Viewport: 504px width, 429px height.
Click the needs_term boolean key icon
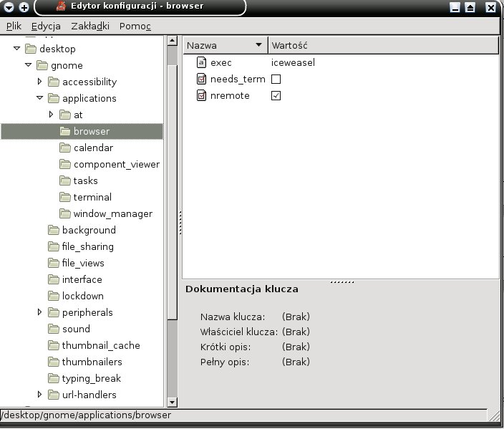201,79
